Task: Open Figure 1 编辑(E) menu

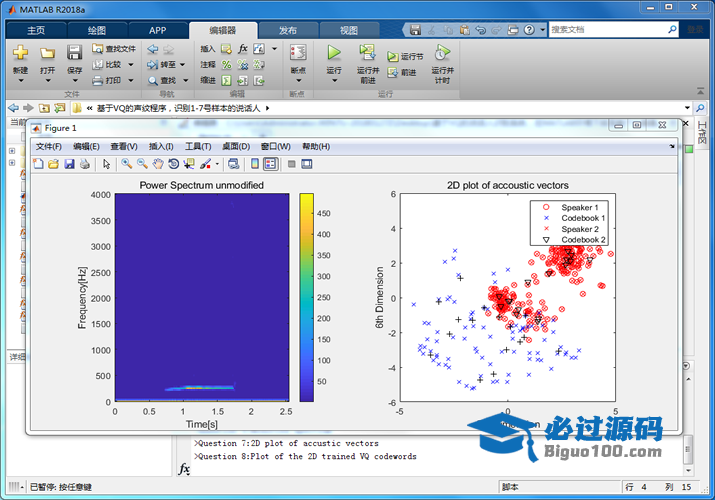Action: point(86,146)
